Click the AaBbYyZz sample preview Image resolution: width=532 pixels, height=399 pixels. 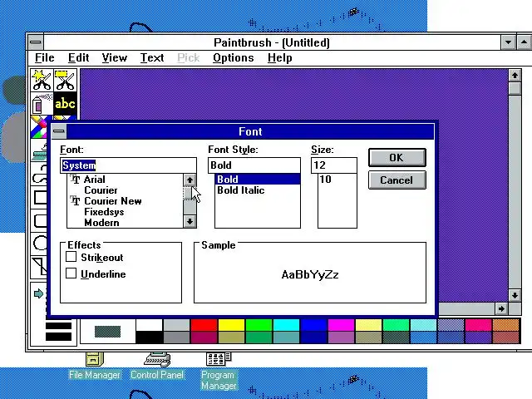click(x=310, y=274)
